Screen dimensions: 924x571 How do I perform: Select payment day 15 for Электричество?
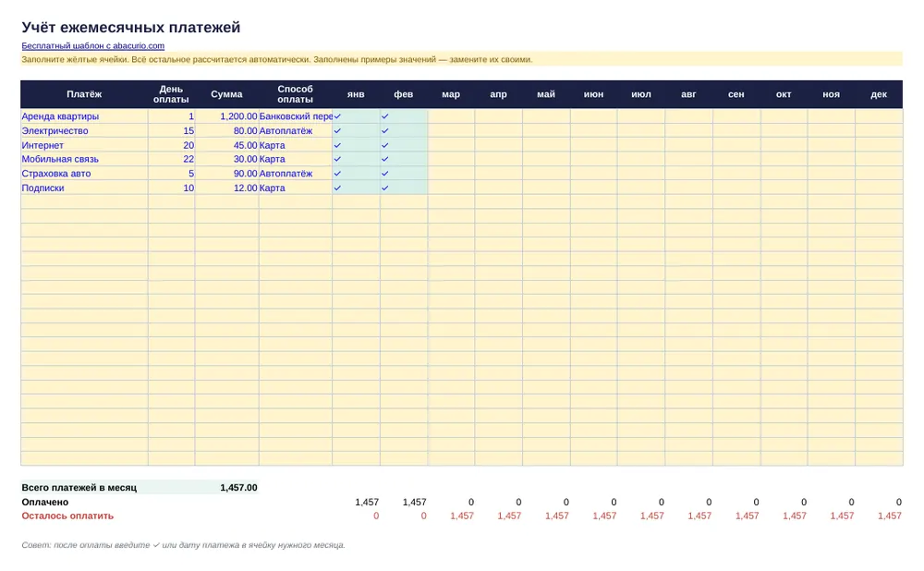171,131
